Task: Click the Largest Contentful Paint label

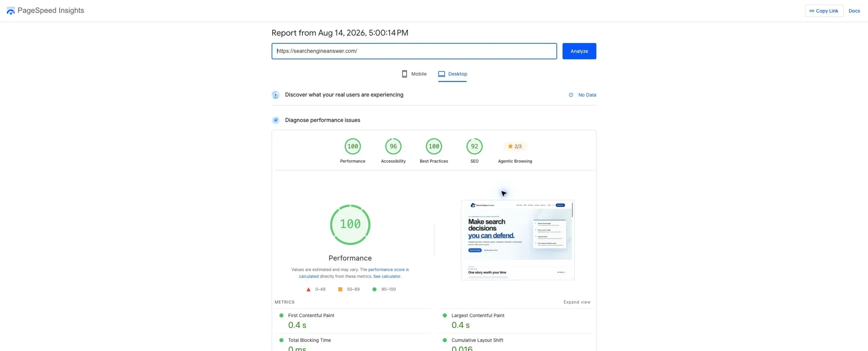Action: (x=478, y=315)
